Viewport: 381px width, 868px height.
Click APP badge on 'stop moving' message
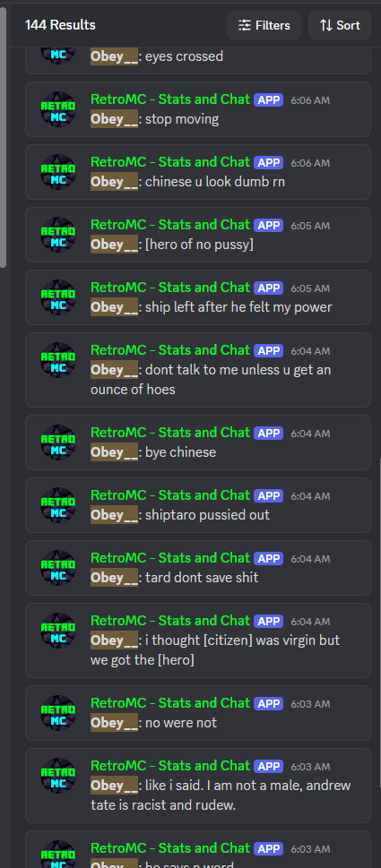[x=269, y=100]
